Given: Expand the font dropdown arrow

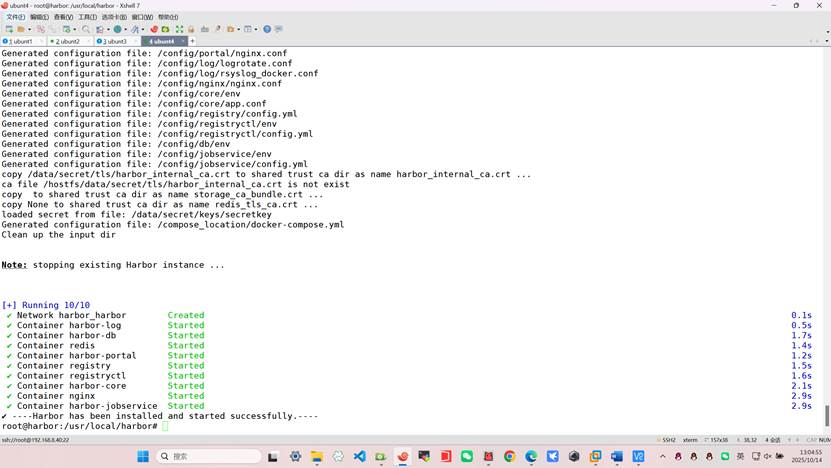Looking at the screenshot, I should (143, 29).
